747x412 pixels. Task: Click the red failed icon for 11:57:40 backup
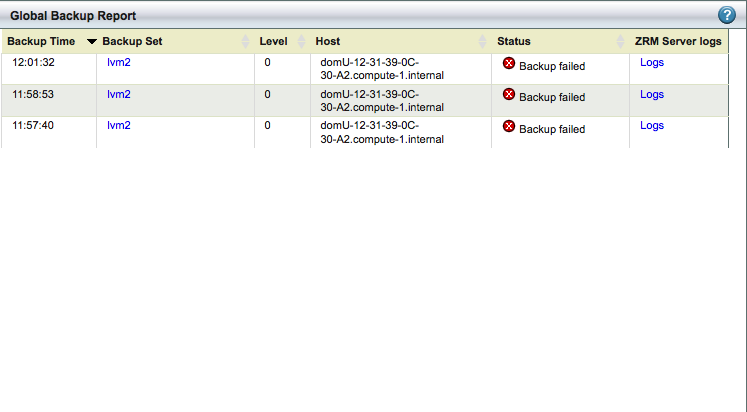(509, 126)
